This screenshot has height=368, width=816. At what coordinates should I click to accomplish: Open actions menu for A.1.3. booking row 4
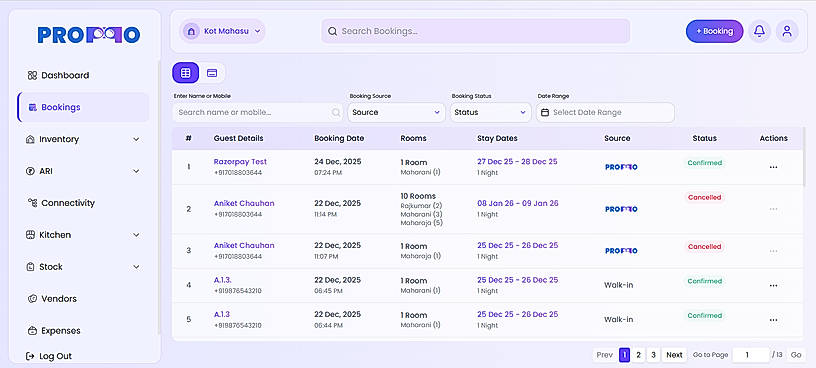[773, 285]
